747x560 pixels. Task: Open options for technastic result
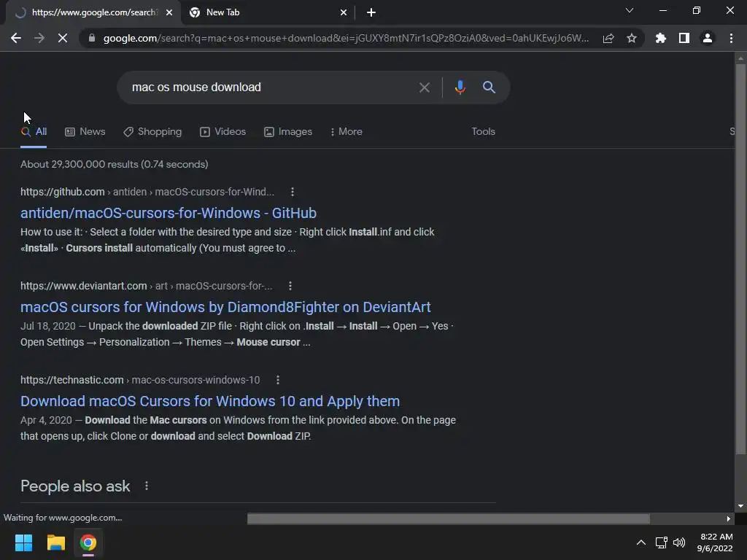pos(278,380)
